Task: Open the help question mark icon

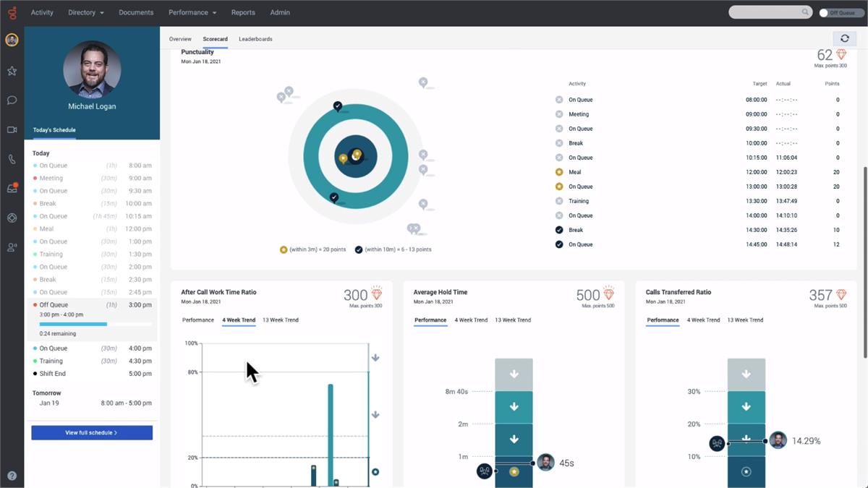Action: point(12,476)
